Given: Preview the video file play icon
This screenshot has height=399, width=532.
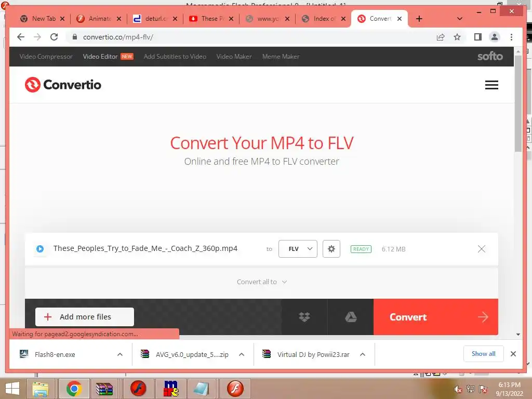Looking at the screenshot, I should (x=40, y=249).
